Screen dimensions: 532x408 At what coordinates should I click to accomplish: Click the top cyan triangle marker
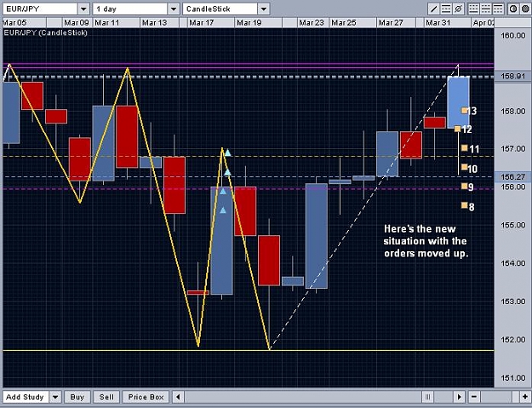click(x=227, y=152)
